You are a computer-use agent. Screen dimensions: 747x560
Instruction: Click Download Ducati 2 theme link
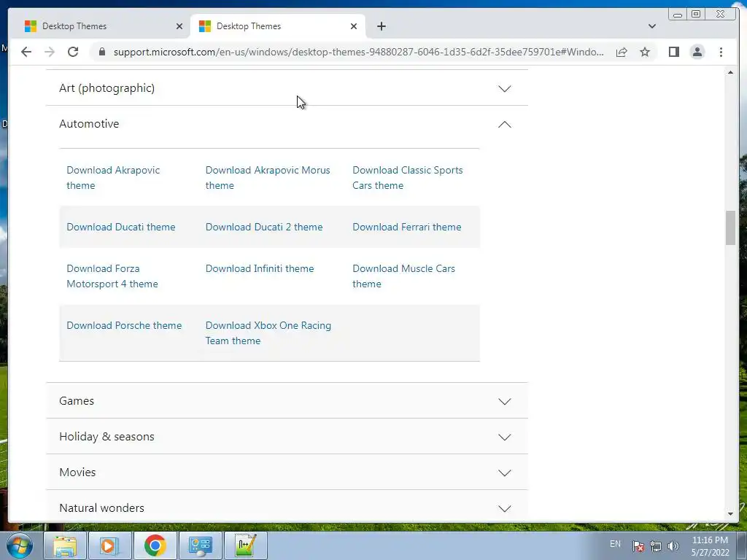pos(264,227)
